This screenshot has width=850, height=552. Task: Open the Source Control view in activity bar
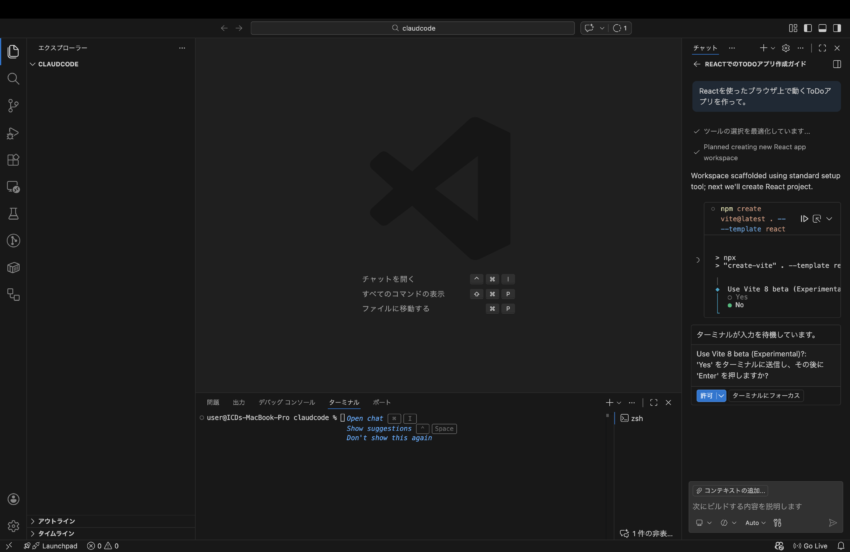click(x=13, y=105)
